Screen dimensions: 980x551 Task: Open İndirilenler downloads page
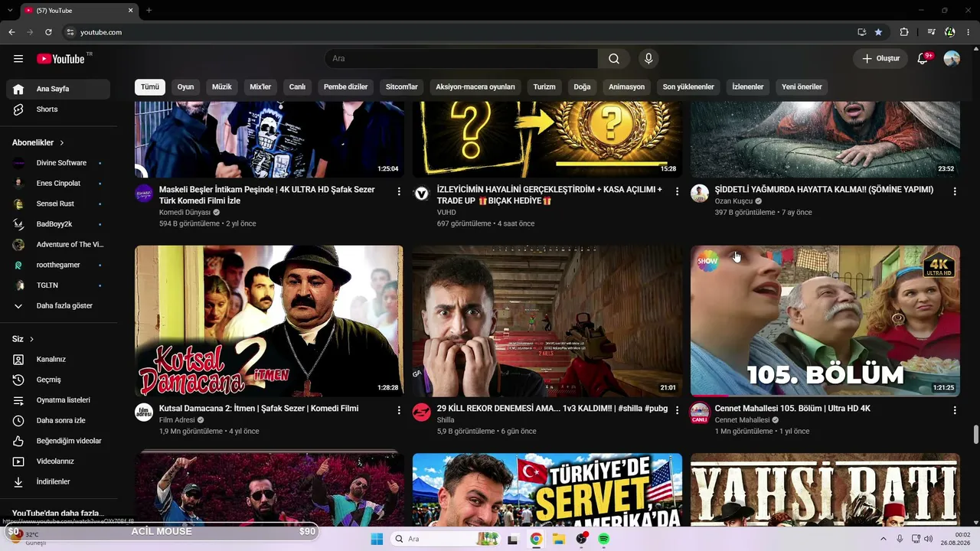(x=58, y=481)
